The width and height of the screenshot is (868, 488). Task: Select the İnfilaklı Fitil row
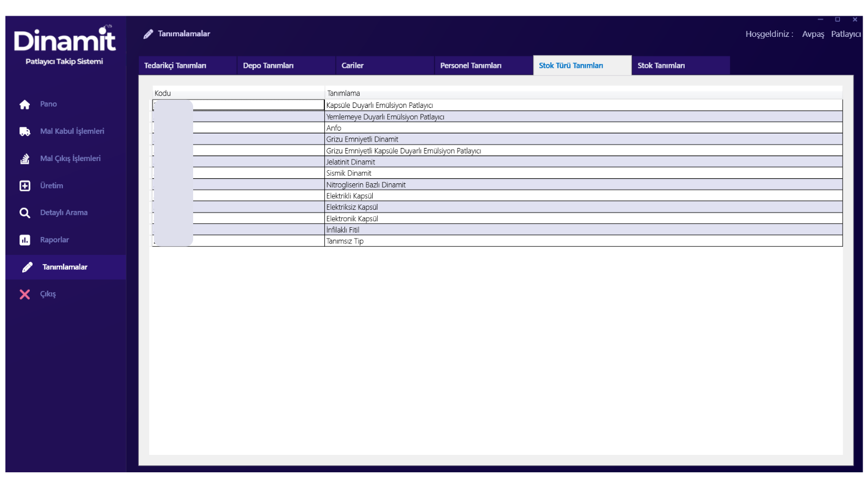click(x=497, y=230)
